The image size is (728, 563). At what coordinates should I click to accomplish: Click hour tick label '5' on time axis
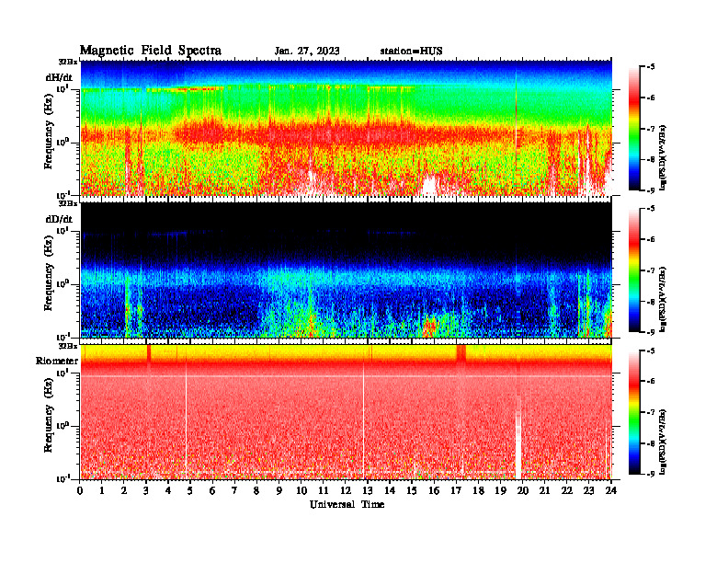pos(190,491)
